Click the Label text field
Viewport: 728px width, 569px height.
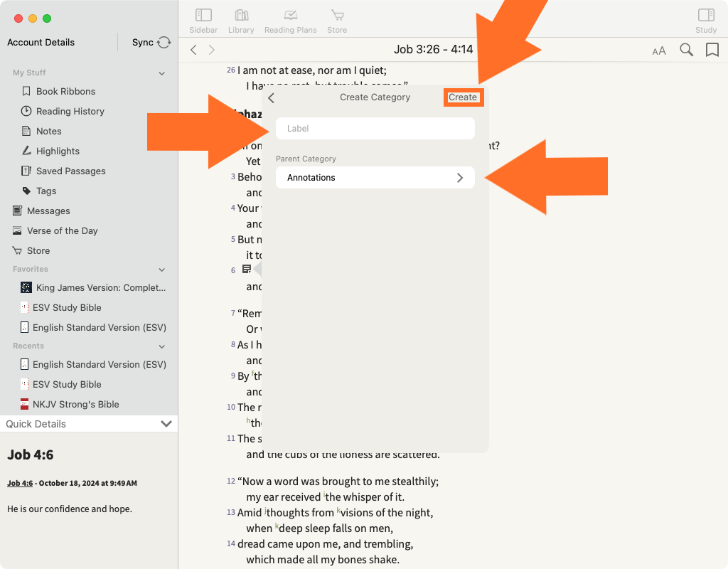pyautogui.click(x=375, y=129)
